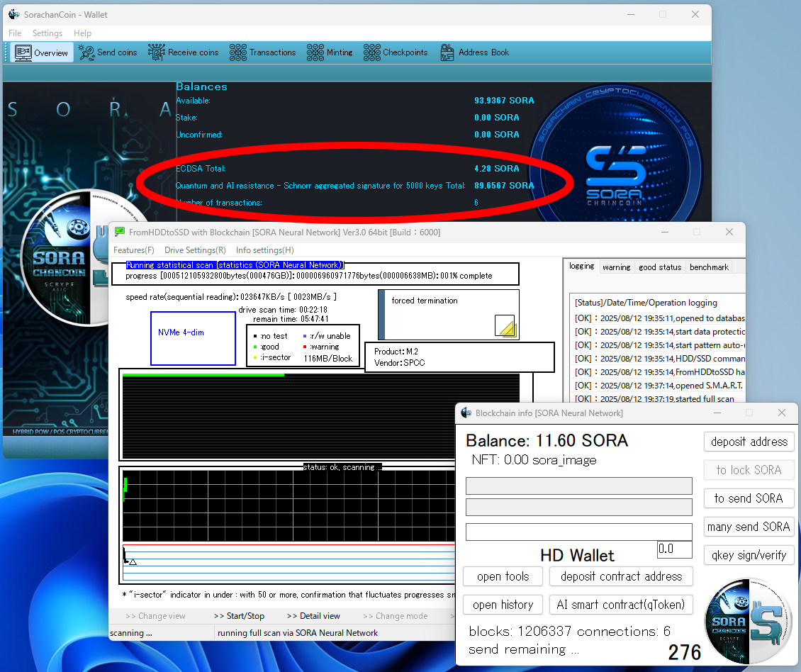Click the Receive coins toolbar icon

(x=157, y=52)
